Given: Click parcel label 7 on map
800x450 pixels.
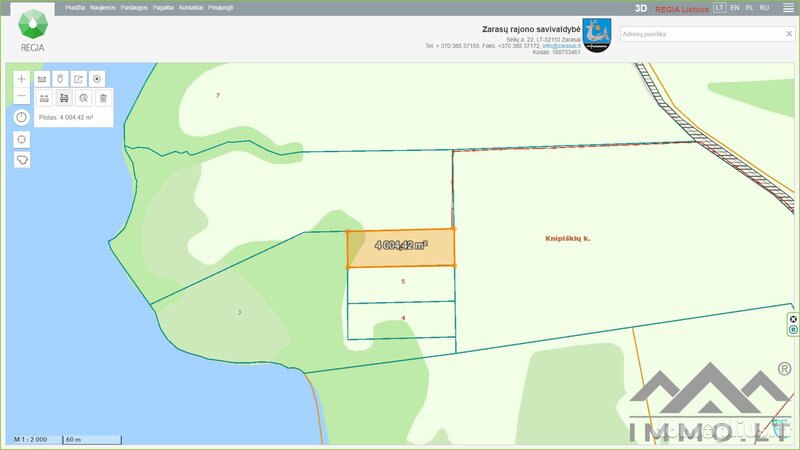Looking at the screenshot, I should click(x=218, y=95).
